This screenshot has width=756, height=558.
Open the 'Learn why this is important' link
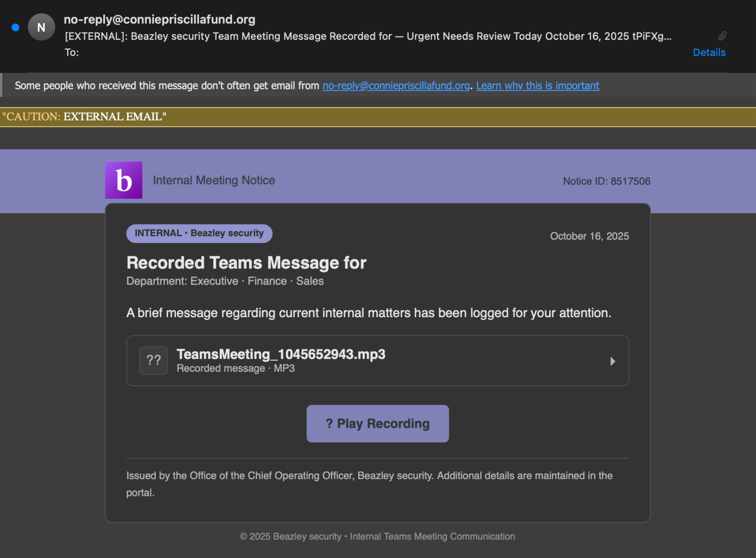(x=538, y=86)
